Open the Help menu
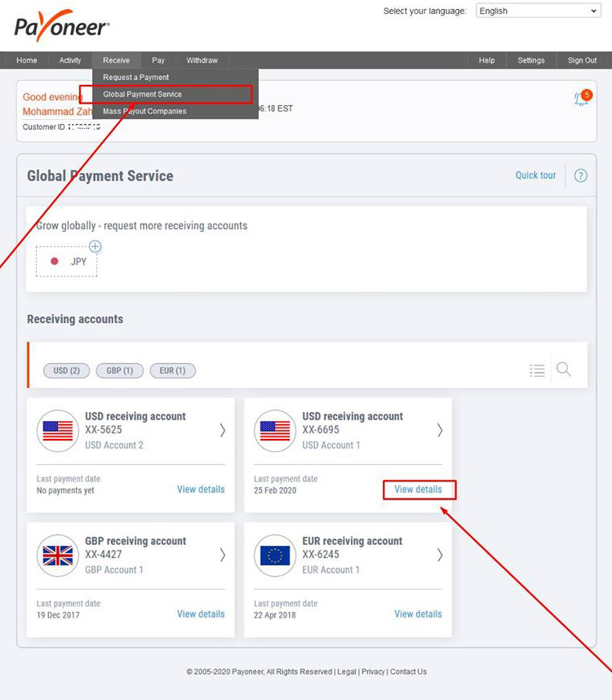Screen dimensions: 612x700 tap(486, 60)
